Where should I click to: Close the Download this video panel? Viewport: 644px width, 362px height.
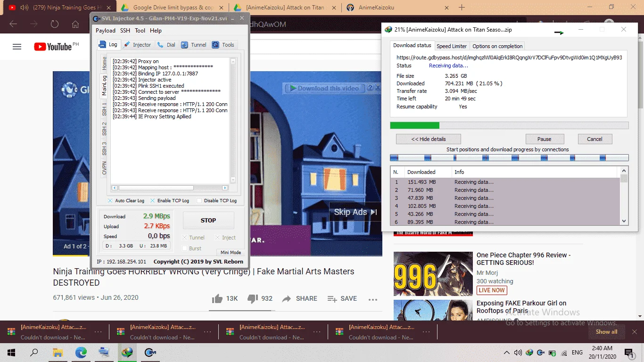(378, 88)
